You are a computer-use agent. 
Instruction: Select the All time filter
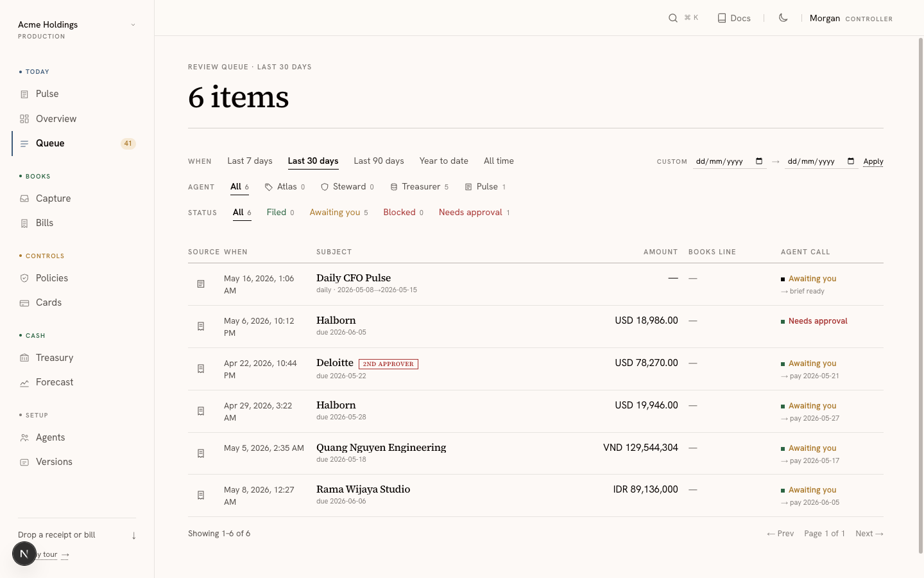coord(499,161)
